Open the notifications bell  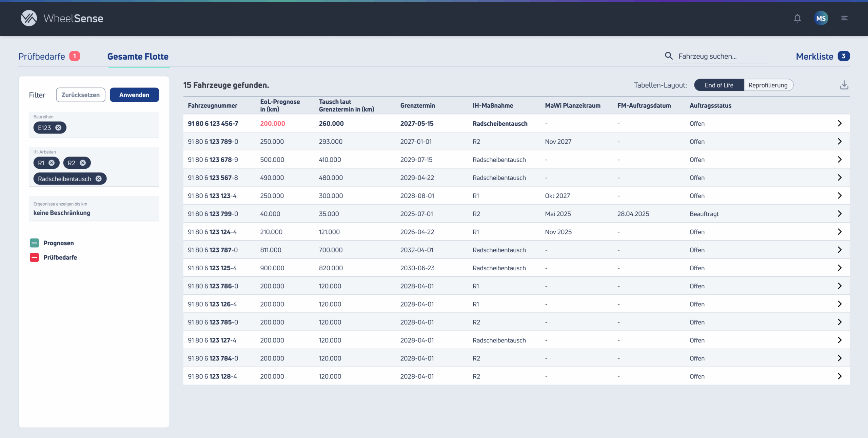click(797, 18)
